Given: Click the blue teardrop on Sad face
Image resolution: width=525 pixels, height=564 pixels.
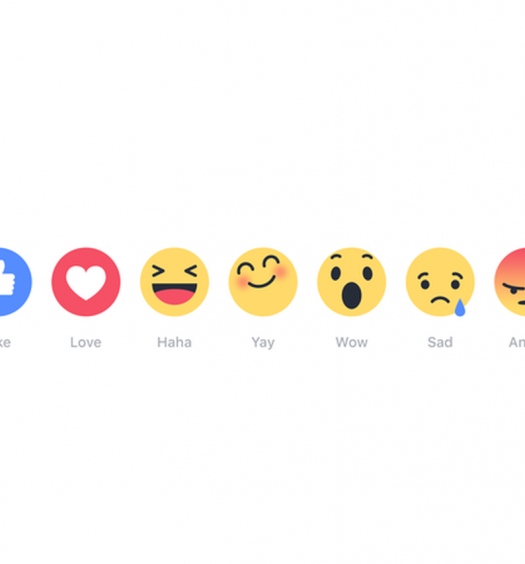Looking at the screenshot, I should [460, 308].
